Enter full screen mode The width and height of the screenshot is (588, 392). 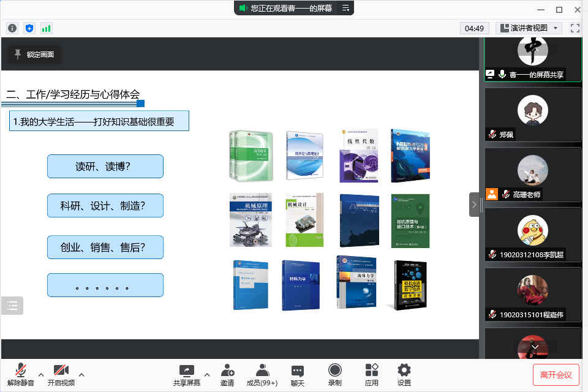tap(575, 28)
